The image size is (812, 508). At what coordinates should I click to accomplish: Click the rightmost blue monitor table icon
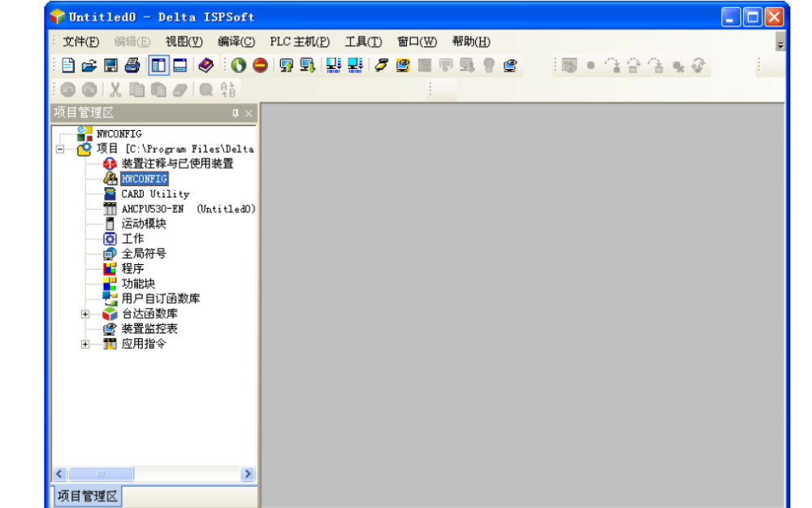click(511, 65)
